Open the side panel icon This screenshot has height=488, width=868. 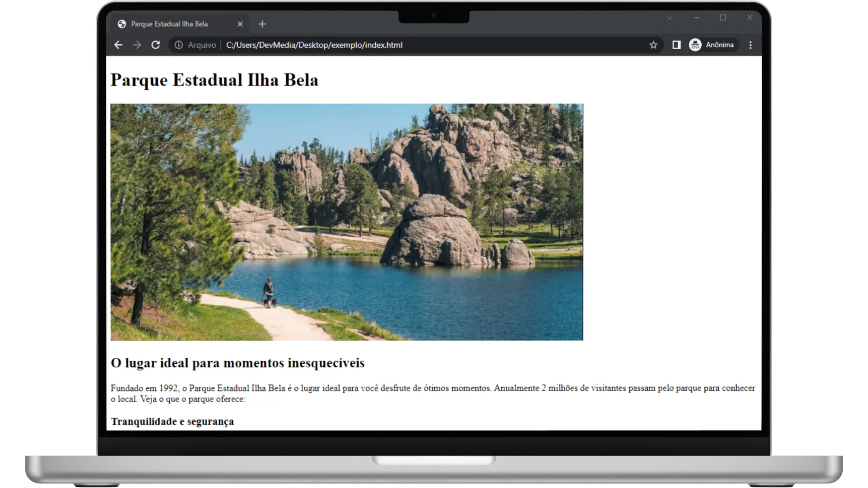tap(676, 45)
